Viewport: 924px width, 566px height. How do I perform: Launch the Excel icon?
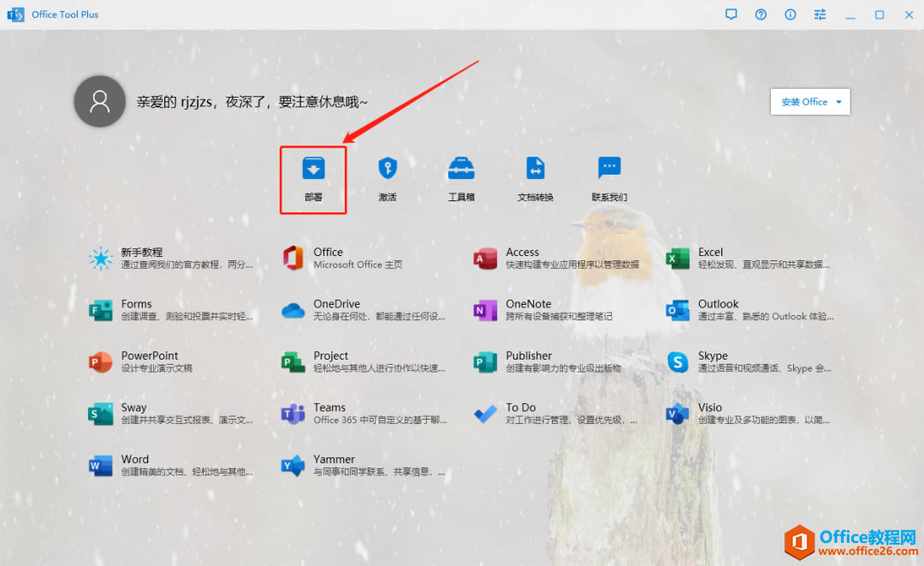pos(678,259)
